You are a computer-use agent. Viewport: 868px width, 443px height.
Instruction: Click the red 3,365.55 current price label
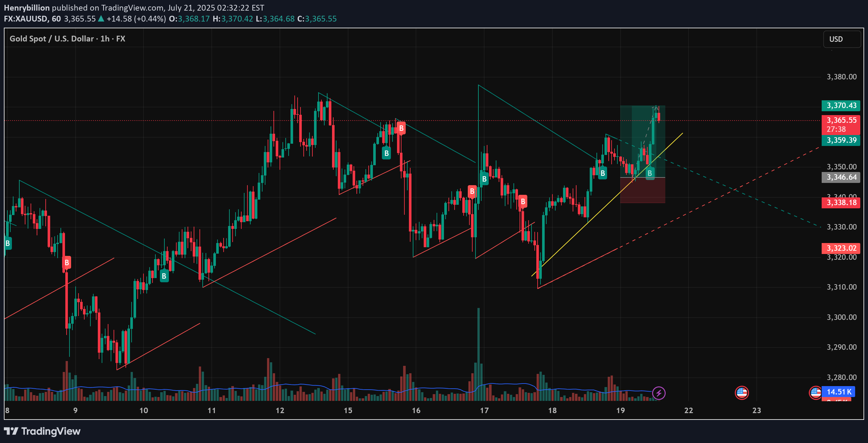pos(841,120)
